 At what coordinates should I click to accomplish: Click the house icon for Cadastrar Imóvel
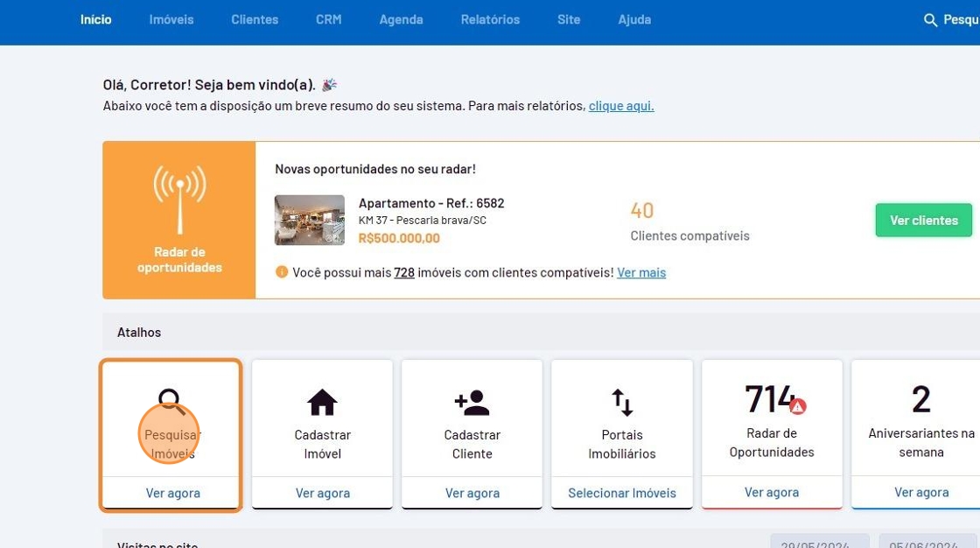click(x=322, y=403)
